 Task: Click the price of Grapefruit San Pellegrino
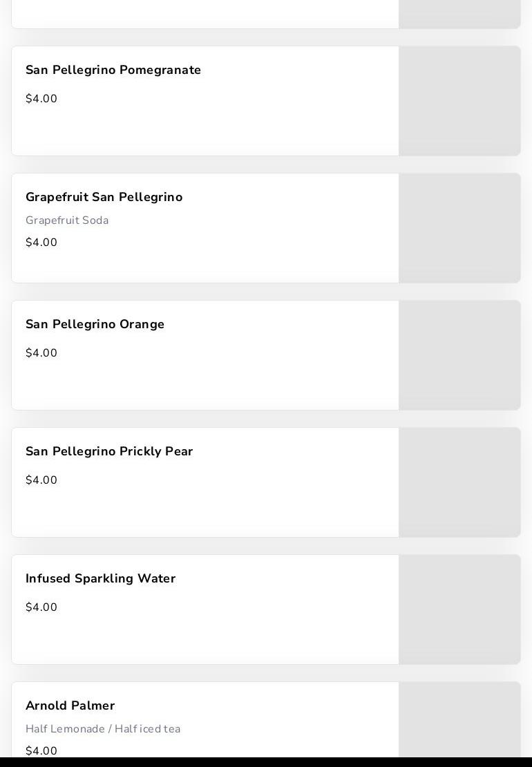coord(41,243)
